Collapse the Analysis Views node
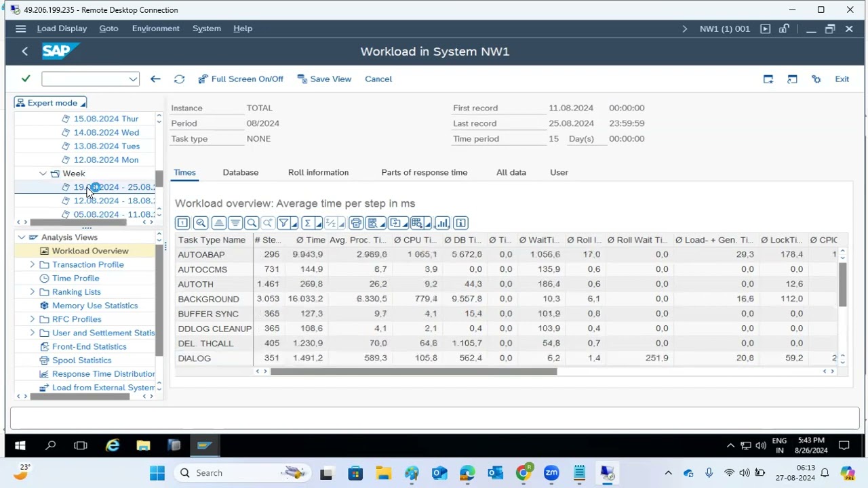Screen dimensions: 868x488 tap(22, 237)
